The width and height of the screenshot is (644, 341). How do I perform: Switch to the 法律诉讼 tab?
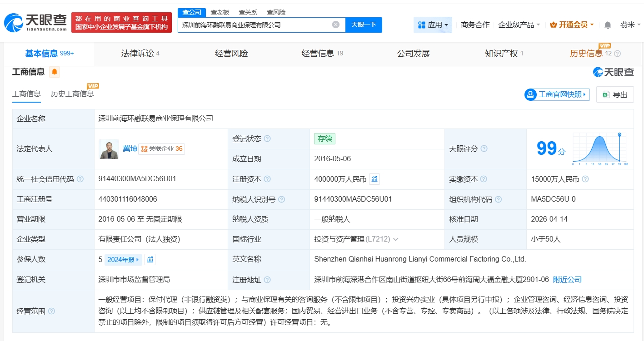tap(136, 53)
